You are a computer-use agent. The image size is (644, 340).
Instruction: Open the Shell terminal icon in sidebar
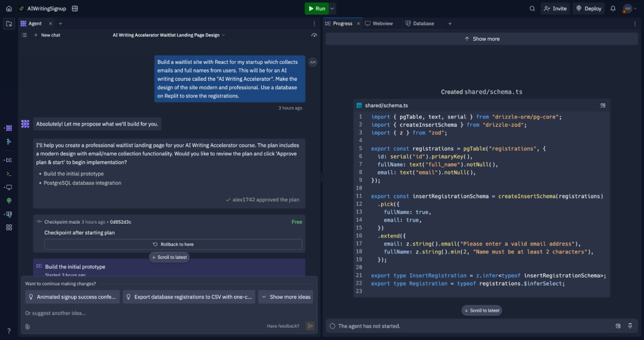pos(9,174)
